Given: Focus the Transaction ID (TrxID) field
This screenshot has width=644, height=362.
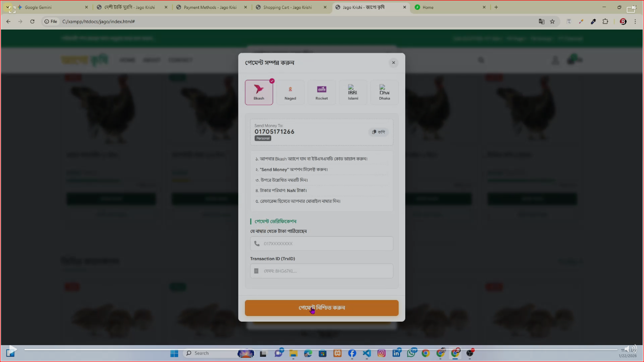Looking at the screenshot, I should (322, 271).
